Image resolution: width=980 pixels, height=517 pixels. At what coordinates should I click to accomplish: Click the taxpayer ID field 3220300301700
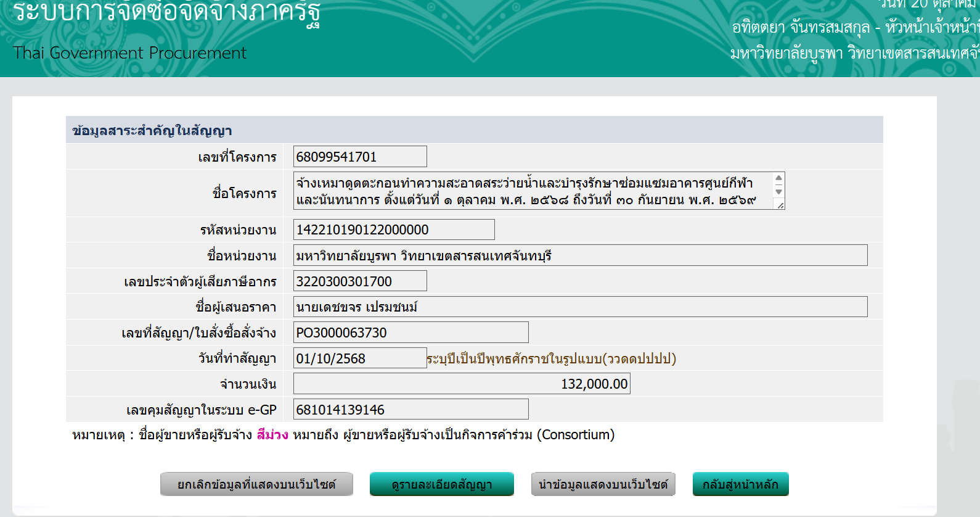[360, 281]
